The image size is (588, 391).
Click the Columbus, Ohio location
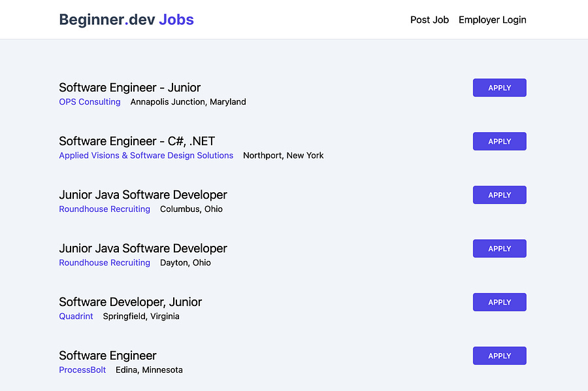[191, 209]
